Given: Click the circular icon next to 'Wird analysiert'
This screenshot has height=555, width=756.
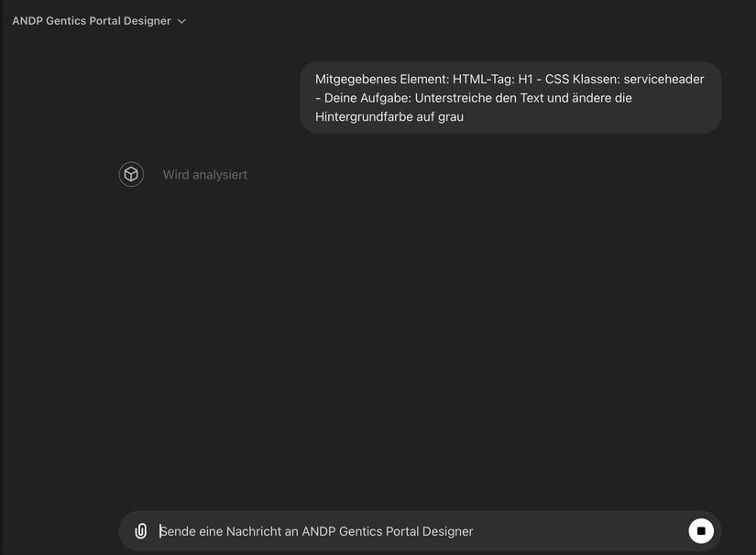Looking at the screenshot, I should pyautogui.click(x=131, y=174).
